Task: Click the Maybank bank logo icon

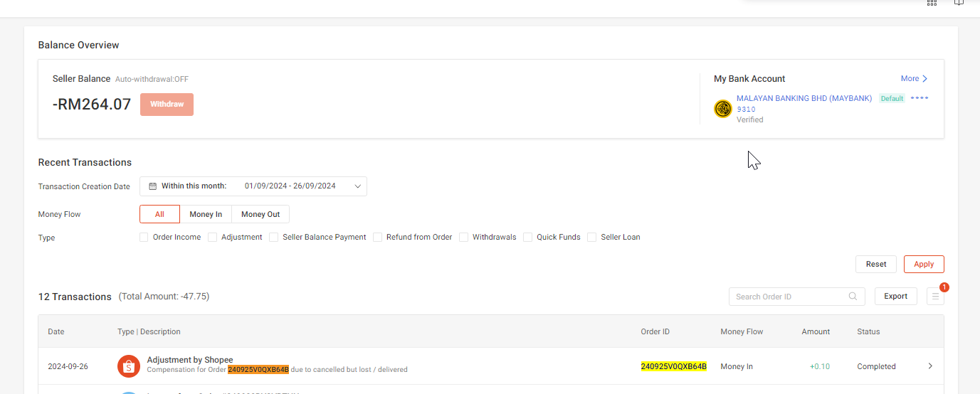Action: coord(723,109)
